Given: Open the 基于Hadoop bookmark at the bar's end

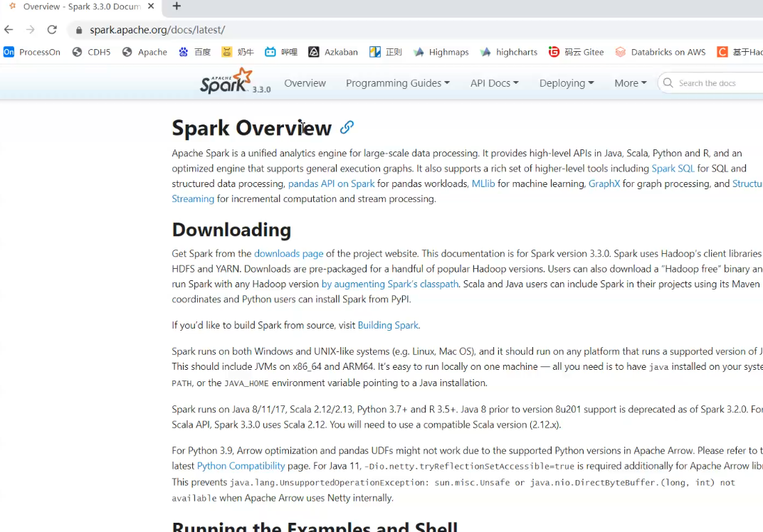Looking at the screenshot, I should coord(740,52).
